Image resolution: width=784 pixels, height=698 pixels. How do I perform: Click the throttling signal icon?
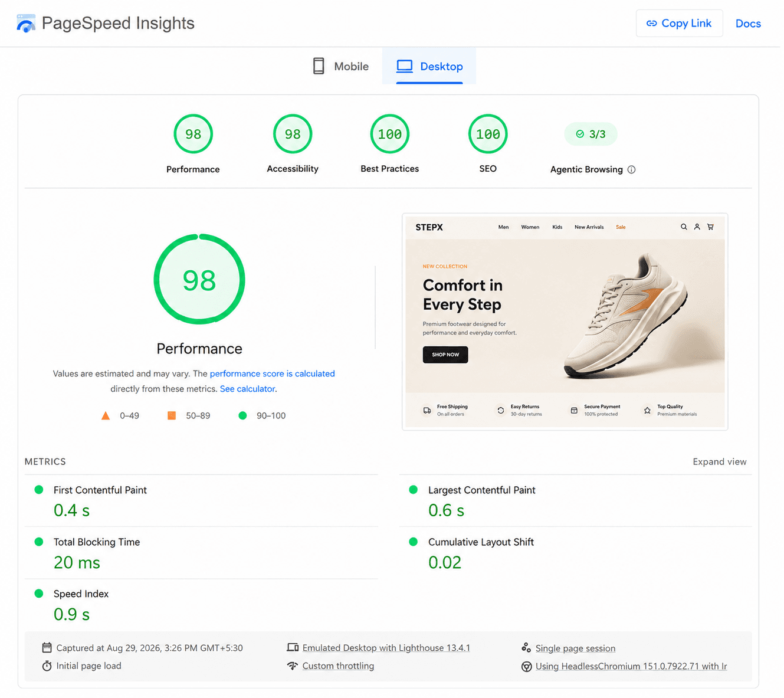pyautogui.click(x=293, y=666)
